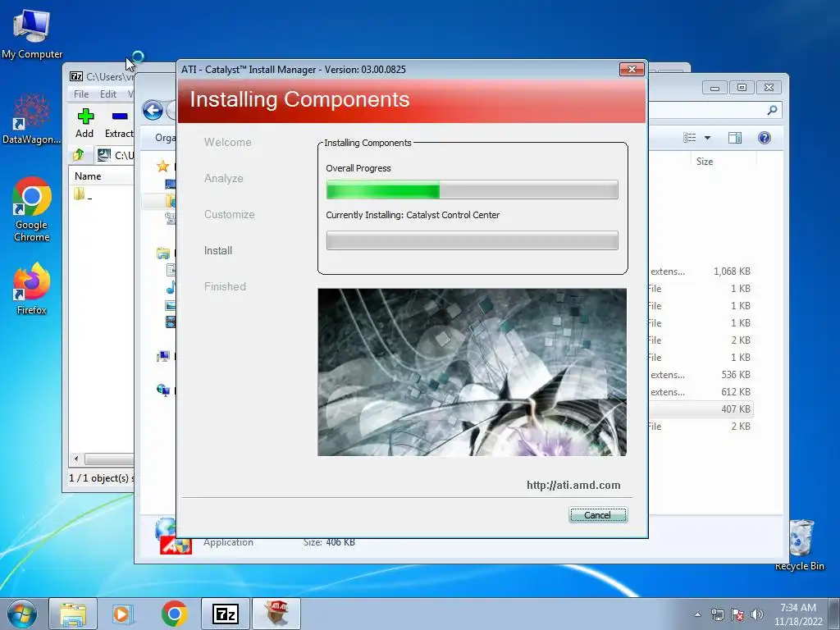The height and width of the screenshot is (630, 840).
Task: Maximize the Explorer window
Action: click(742, 88)
